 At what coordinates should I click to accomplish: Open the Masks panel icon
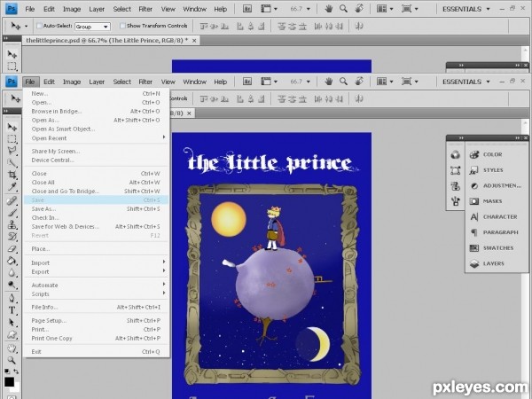click(474, 201)
